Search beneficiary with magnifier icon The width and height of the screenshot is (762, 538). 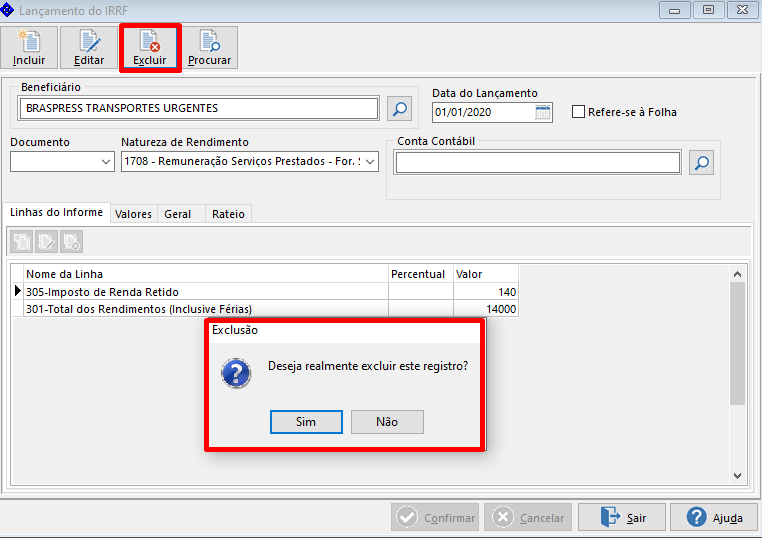(x=399, y=108)
